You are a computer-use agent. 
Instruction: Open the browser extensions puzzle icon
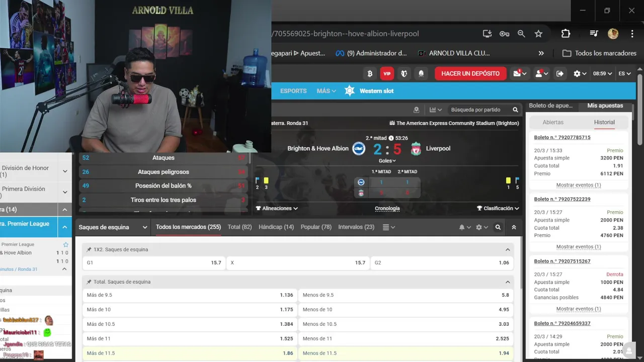click(566, 34)
